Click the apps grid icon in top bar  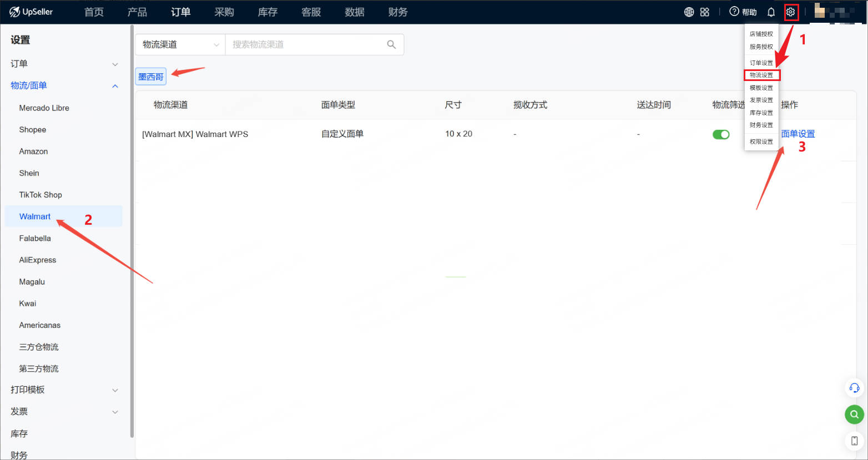704,11
